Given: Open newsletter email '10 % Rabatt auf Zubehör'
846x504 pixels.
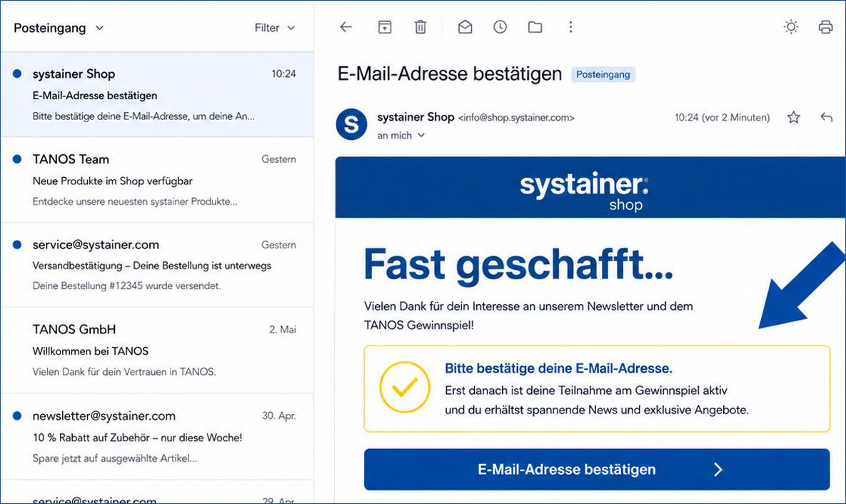Looking at the screenshot, I should click(157, 437).
